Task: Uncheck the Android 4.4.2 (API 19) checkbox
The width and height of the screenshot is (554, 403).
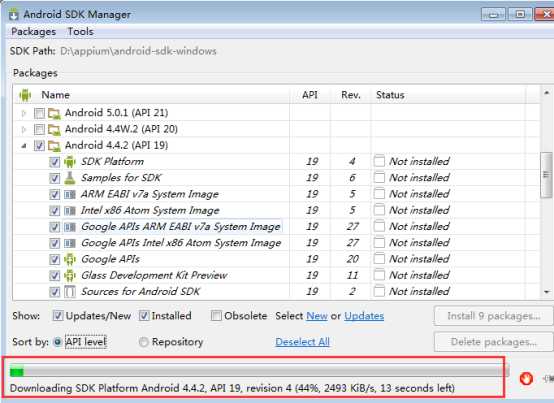Action: [39, 146]
